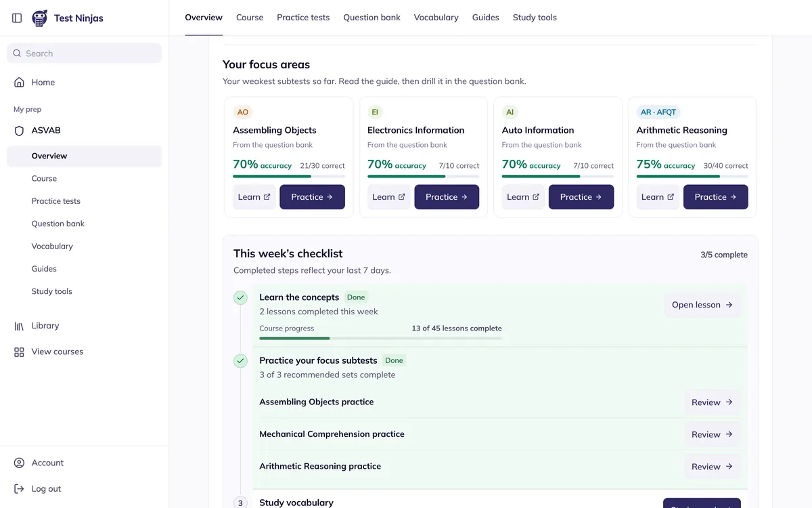Focus the sidebar Search field
Screen dimensions: 812x508
pos(85,54)
